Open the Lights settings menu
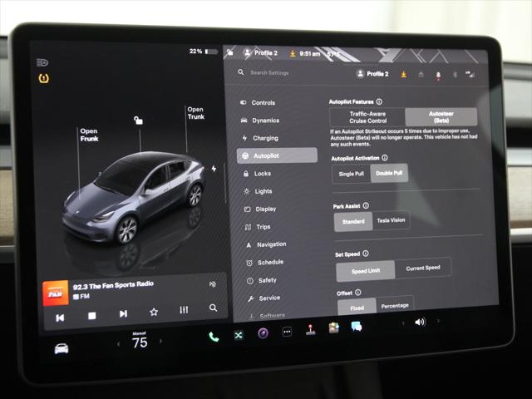The height and width of the screenshot is (399, 532). [x=258, y=191]
